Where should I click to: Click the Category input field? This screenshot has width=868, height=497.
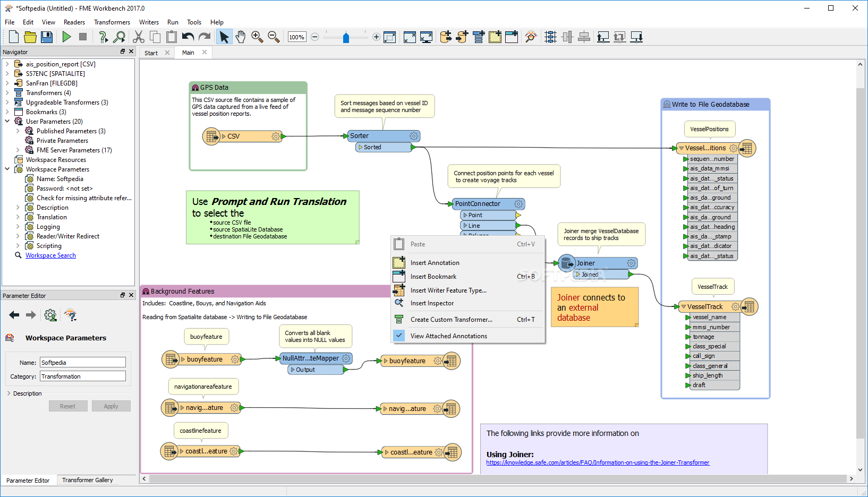[83, 376]
